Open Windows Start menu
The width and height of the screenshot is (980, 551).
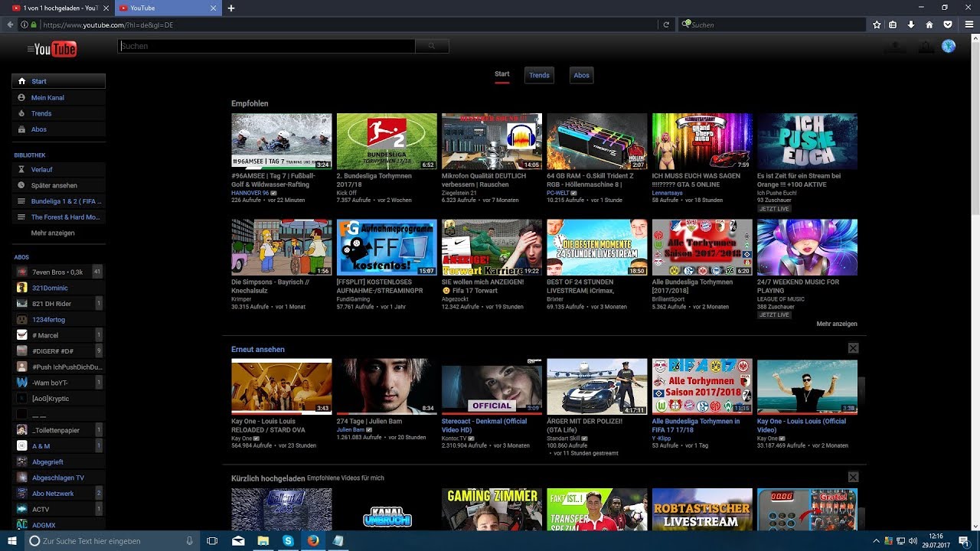point(11,540)
